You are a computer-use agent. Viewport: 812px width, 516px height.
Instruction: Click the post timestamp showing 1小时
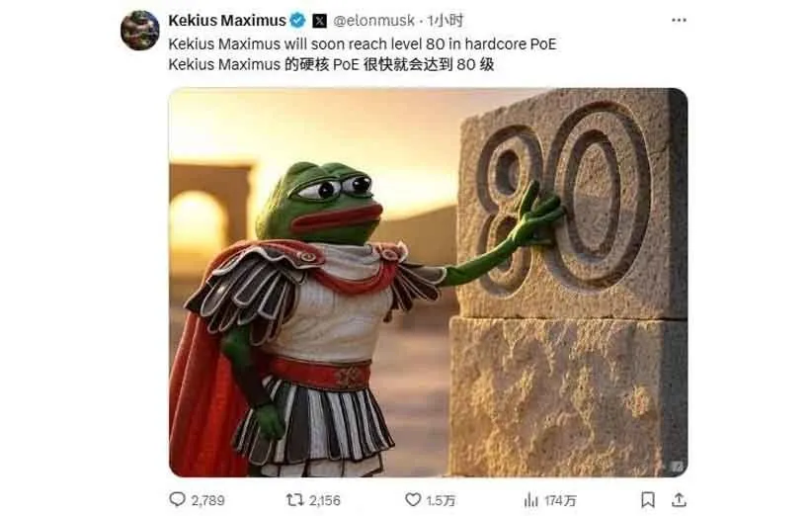click(x=446, y=21)
